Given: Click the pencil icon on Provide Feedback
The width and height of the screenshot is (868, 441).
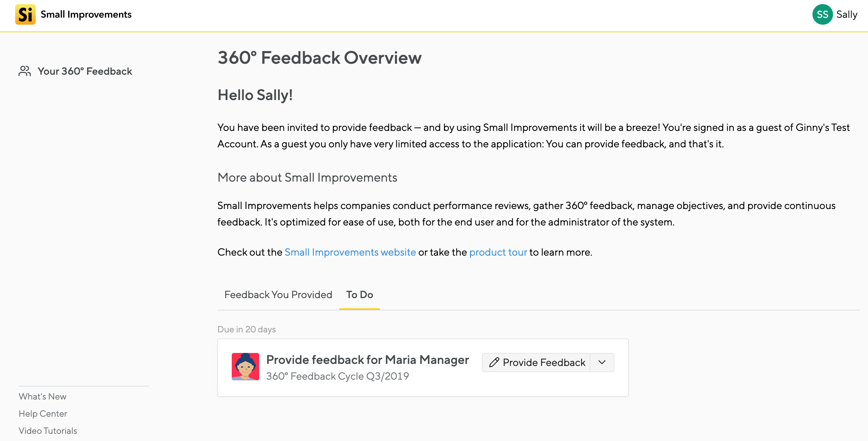Looking at the screenshot, I should tap(494, 362).
